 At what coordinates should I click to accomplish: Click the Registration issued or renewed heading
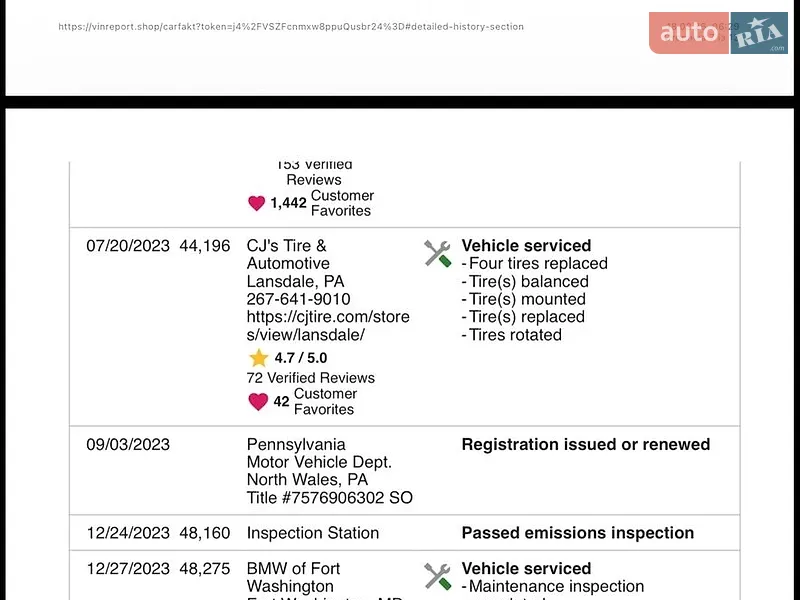point(586,444)
